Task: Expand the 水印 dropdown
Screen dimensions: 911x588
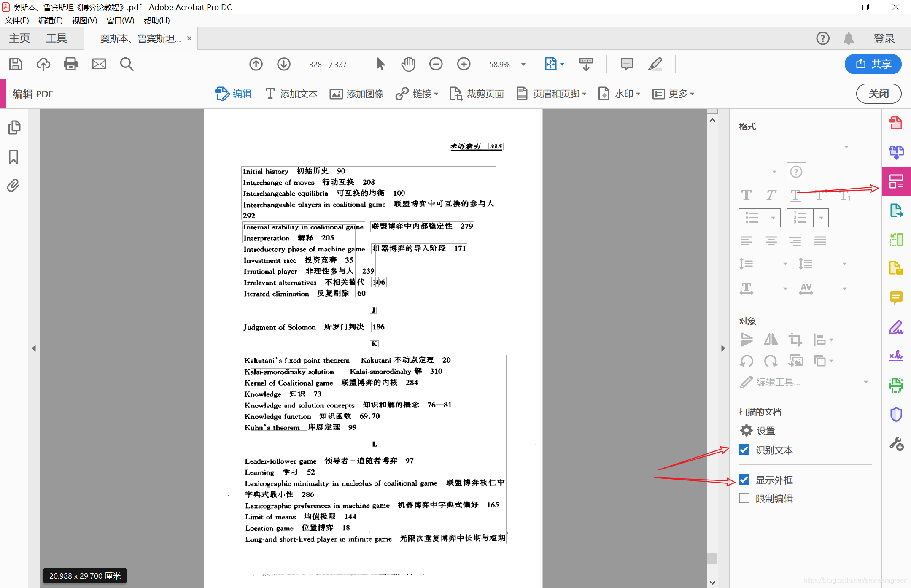Action: (638, 94)
